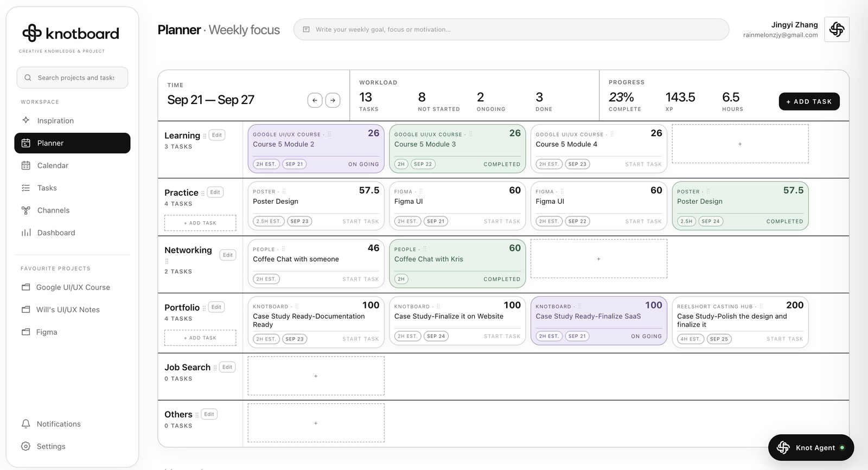Click Add Task under Practice
This screenshot has width=868, height=470.
coord(200,223)
